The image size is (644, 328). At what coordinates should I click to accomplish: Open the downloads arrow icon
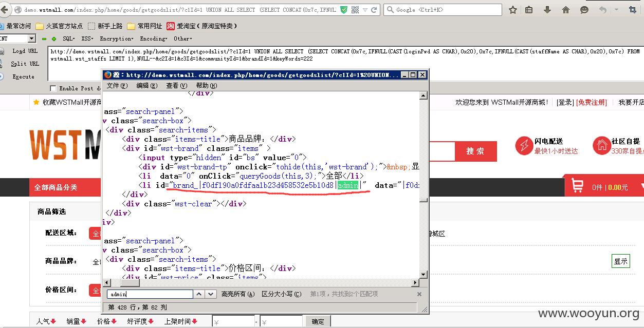pos(547,10)
